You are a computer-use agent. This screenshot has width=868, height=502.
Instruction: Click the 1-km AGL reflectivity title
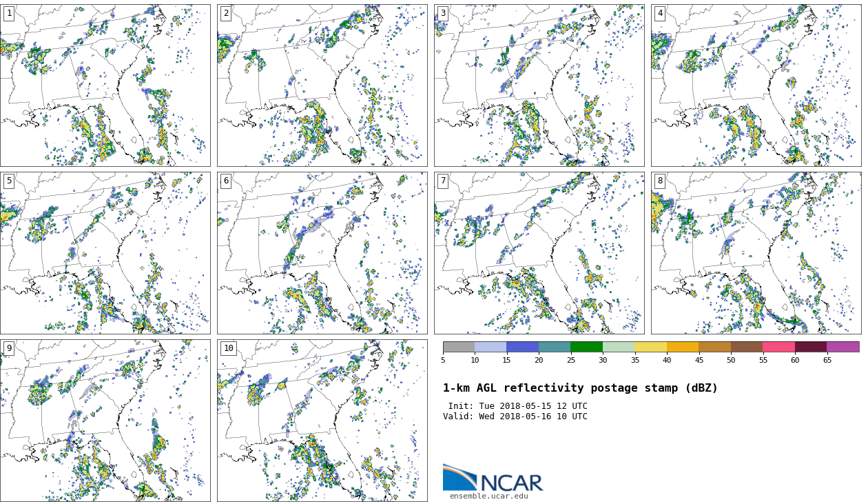pos(580,388)
